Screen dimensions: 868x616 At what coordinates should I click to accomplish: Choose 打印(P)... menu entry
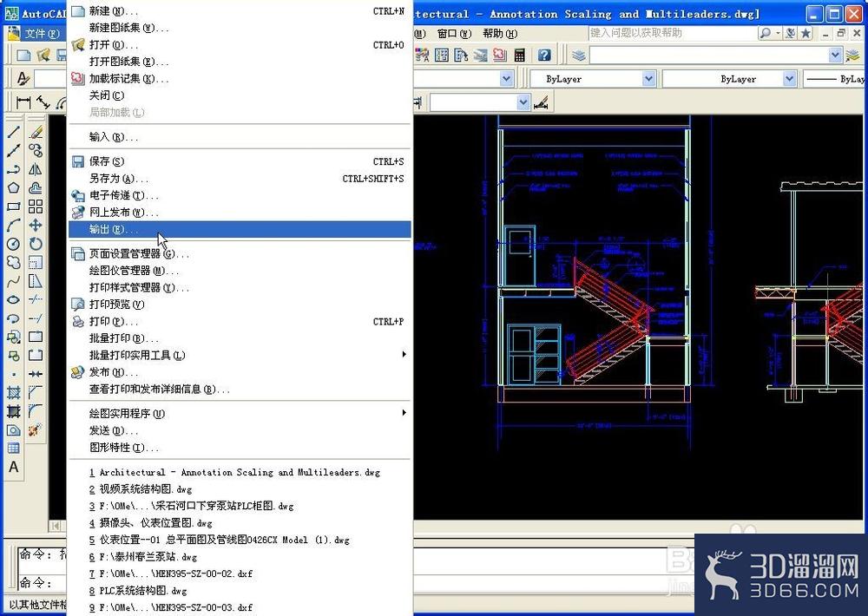point(240,322)
